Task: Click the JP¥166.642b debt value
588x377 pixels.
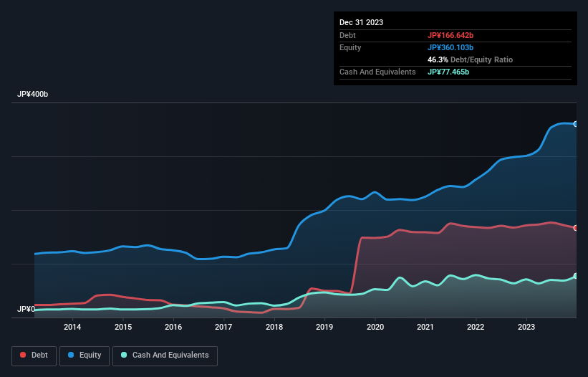Action: click(x=450, y=35)
